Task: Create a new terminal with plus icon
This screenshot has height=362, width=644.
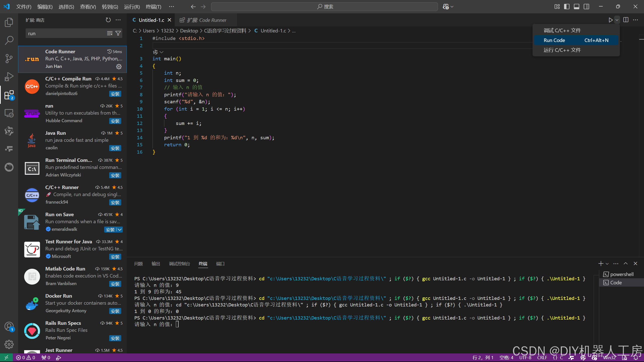Action: click(x=601, y=263)
